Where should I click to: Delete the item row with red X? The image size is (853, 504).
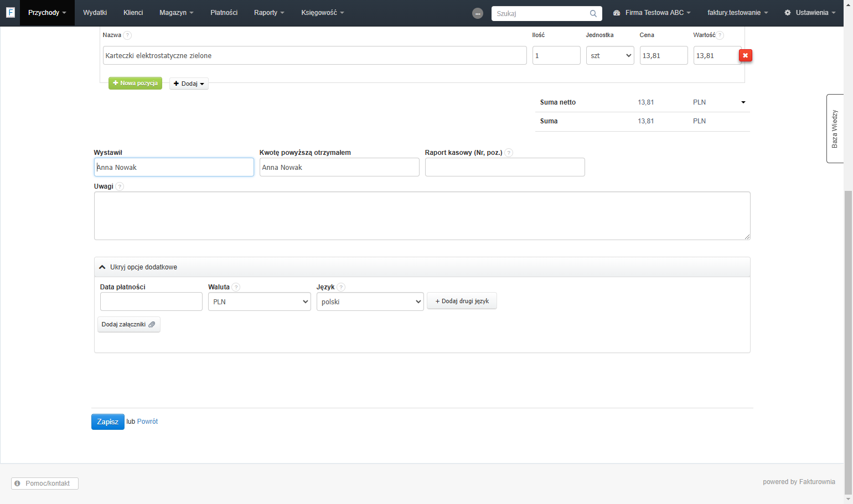[745, 55]
